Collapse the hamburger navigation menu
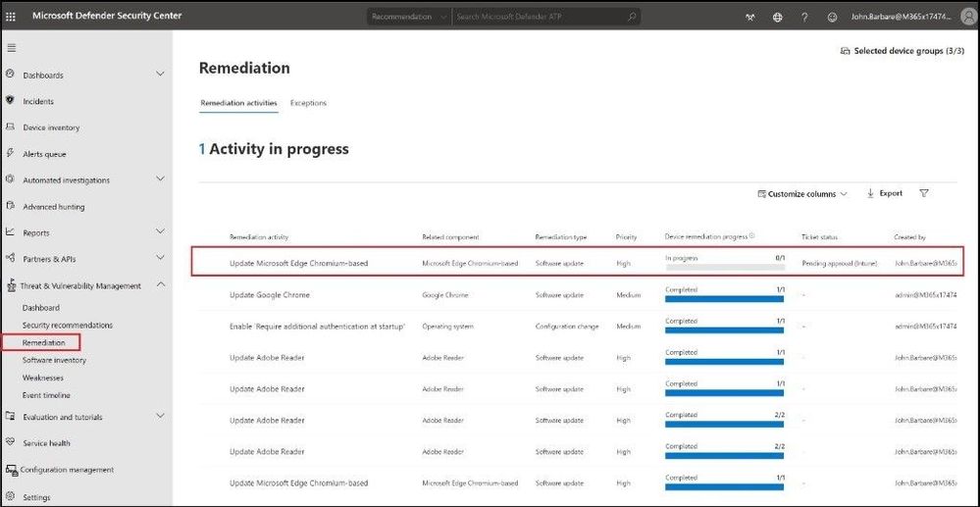The width and height of the screenshot is (980, 507). [x=11, y=48]
